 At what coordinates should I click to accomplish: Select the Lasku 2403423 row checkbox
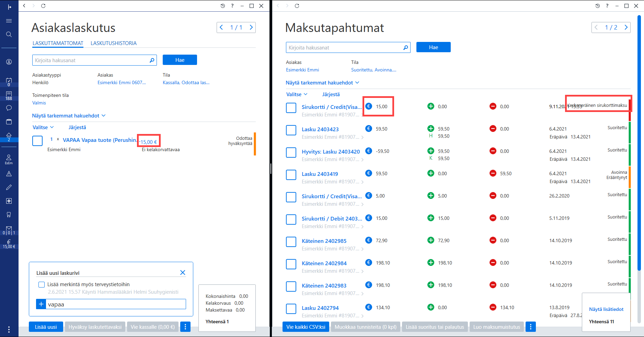coord(291,130)
